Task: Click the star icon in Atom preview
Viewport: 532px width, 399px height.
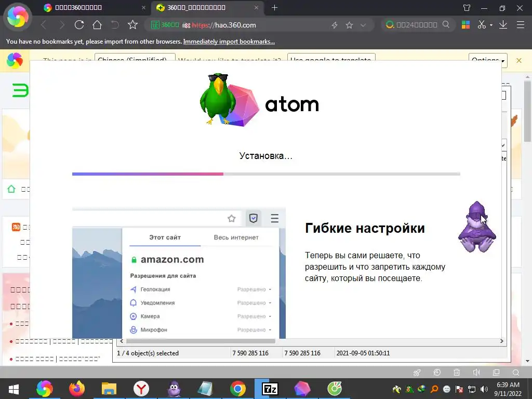Action: [x=231, y=218]
